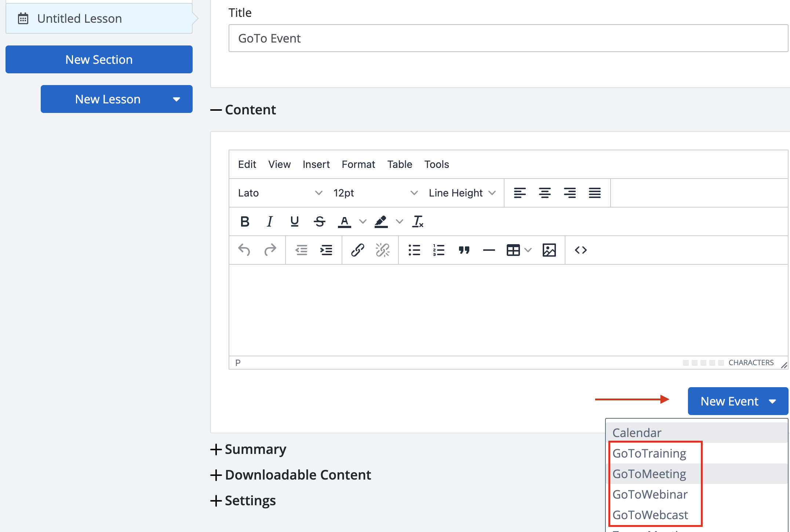Expand the Summary section
The height and width of the screenshot is (532, 790).
click(248, 449)
